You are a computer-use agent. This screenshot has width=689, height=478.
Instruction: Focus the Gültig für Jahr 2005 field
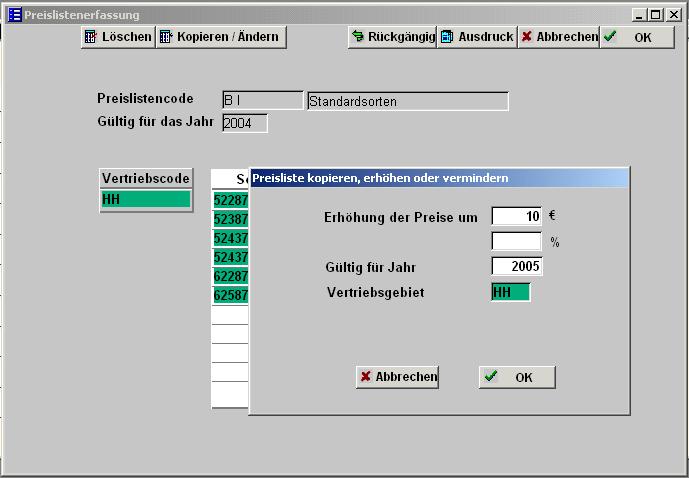coord(516,267)
